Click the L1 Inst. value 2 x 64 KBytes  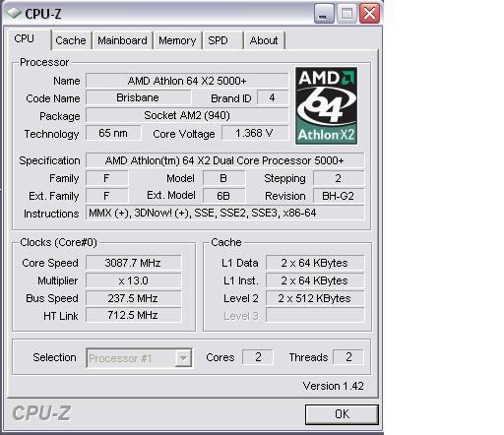pyautogui.click(x=315, y=280)
